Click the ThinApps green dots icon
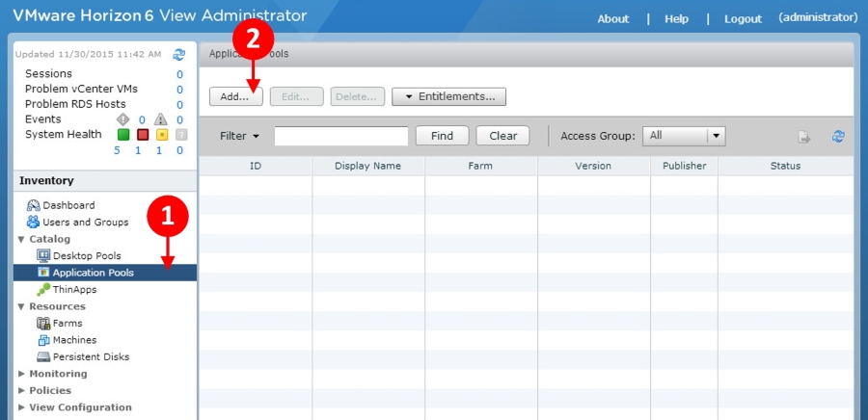 [x=43, y=290]
